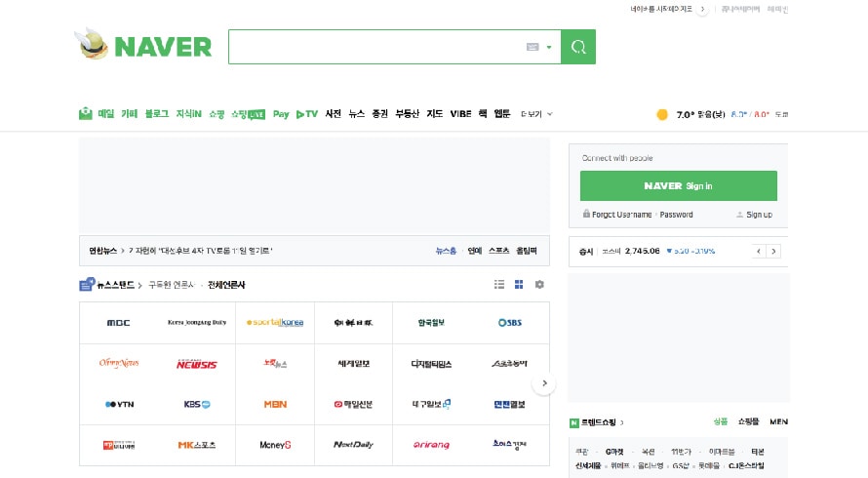Open the 블로그 menu item
Viewport: 868px width, 478px height.
(157, 113)
